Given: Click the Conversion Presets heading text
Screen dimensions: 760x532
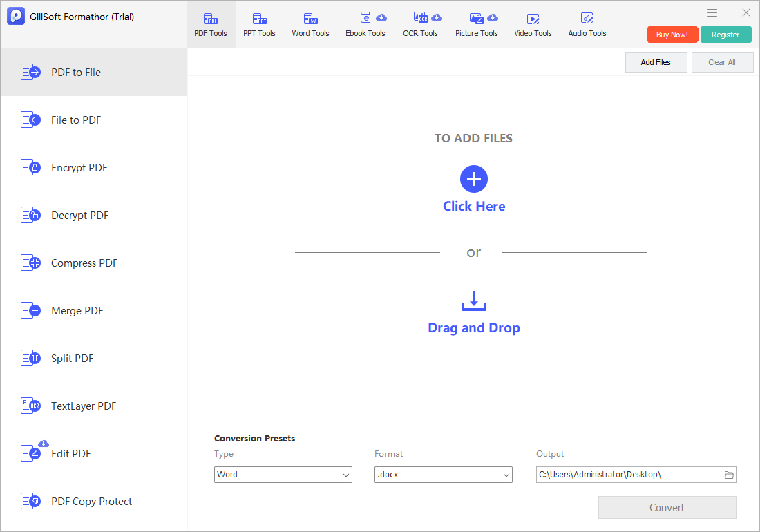Looking at the screenshot, I should click(x=254, y=439).
